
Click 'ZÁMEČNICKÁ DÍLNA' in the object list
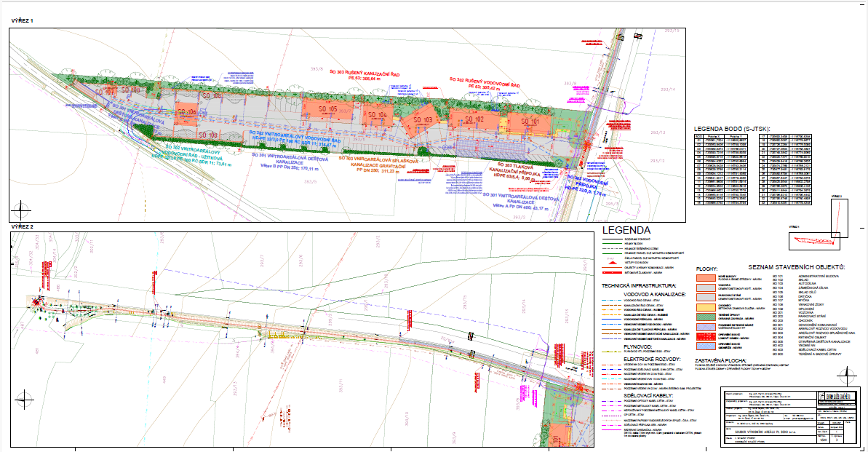(813, 288)
